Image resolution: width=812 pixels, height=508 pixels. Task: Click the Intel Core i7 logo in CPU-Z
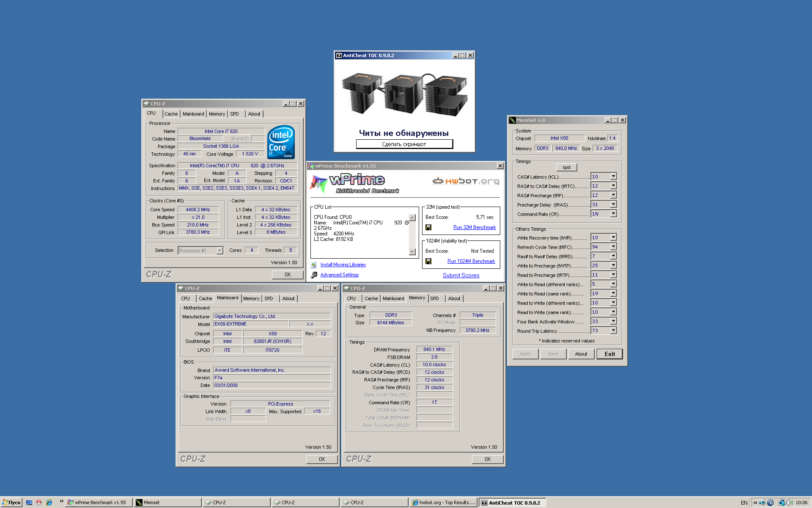[x=281, y=142]
